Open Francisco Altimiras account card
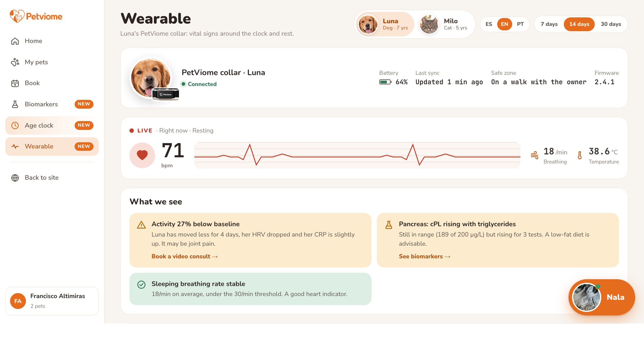 (x=52, y=301)
